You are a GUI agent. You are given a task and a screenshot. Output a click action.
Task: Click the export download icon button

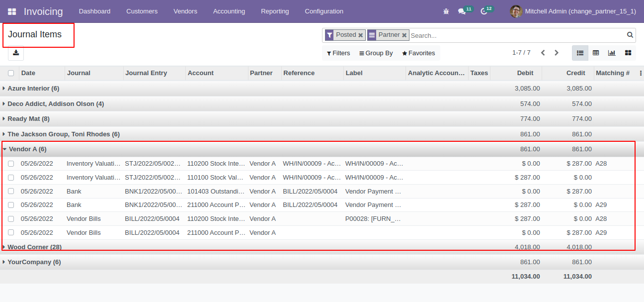click(x=16, y=53)
